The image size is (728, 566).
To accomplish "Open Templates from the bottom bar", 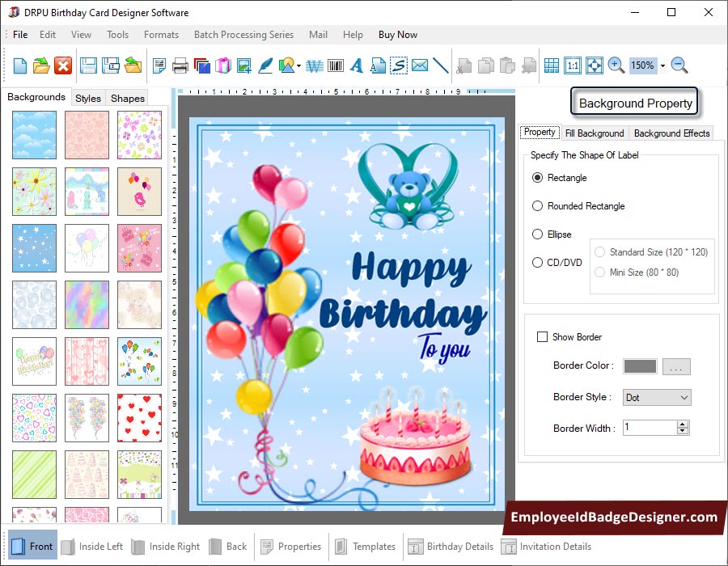I will click(365, 547).
